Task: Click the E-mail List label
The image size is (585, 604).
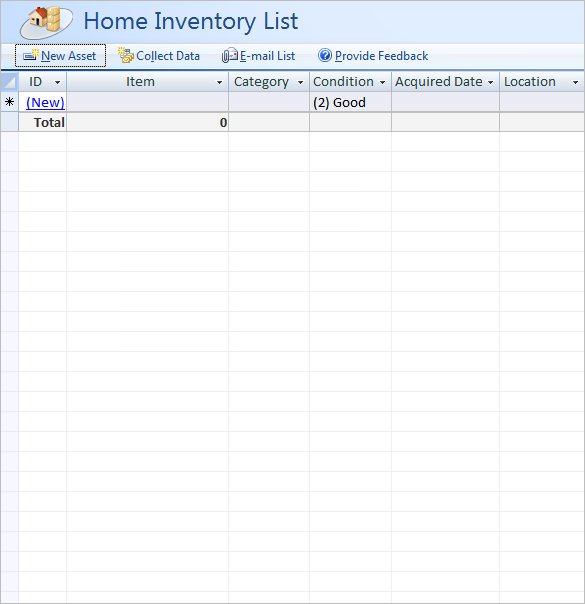Action: (267, 56)
